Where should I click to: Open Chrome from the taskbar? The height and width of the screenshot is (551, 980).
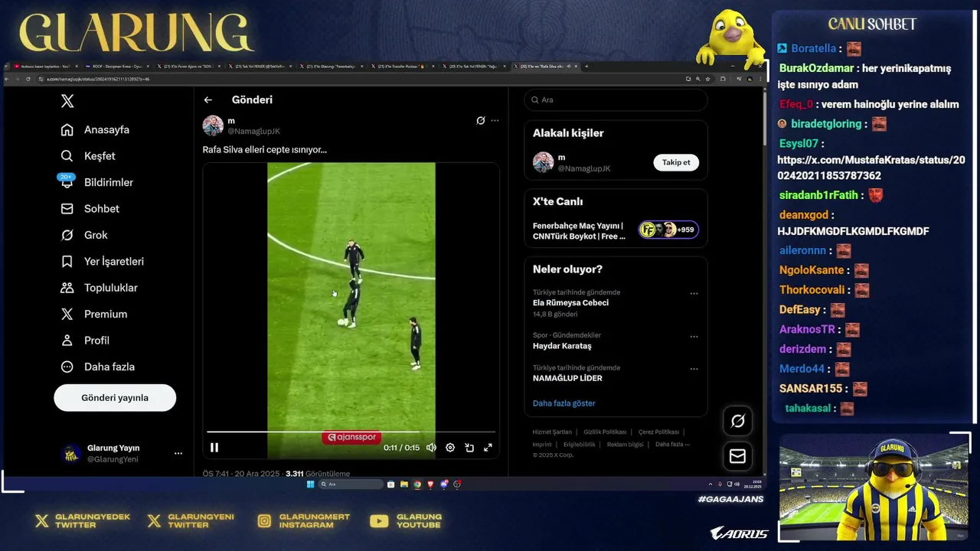[417, 484]
